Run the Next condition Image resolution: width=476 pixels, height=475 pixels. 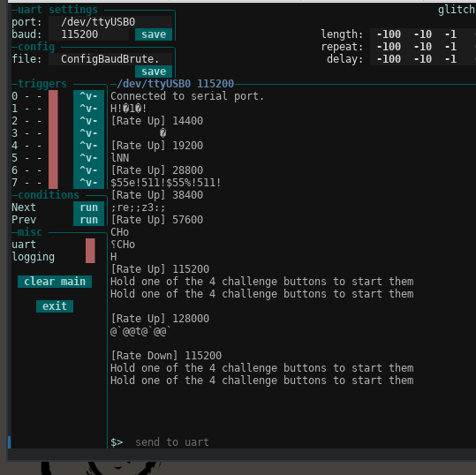(x=88, y=207)
